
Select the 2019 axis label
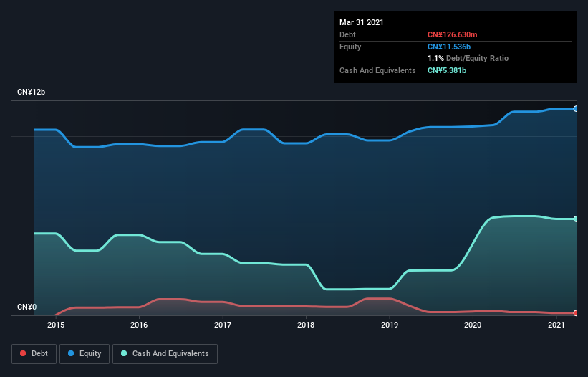tap(390, 325)
